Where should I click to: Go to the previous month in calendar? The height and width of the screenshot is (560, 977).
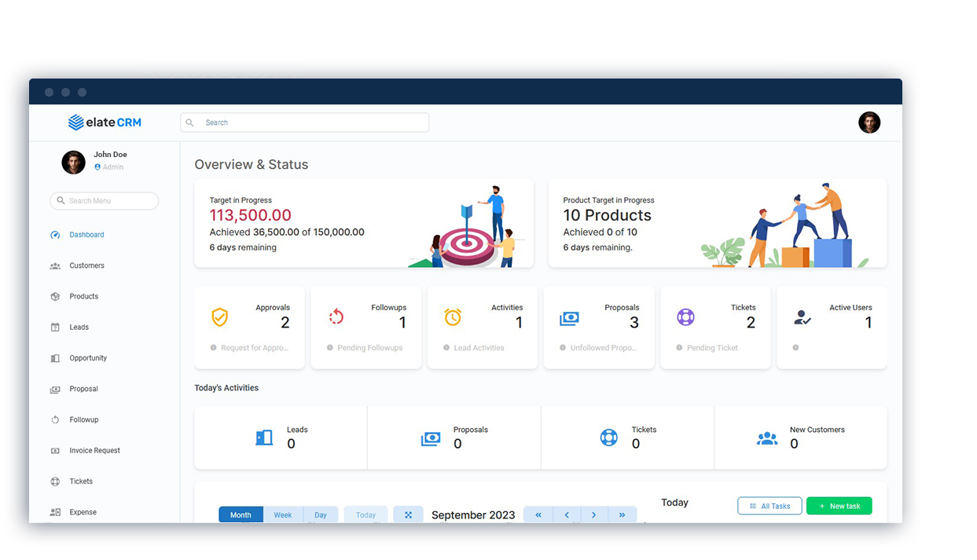click(x=566, y=515)
